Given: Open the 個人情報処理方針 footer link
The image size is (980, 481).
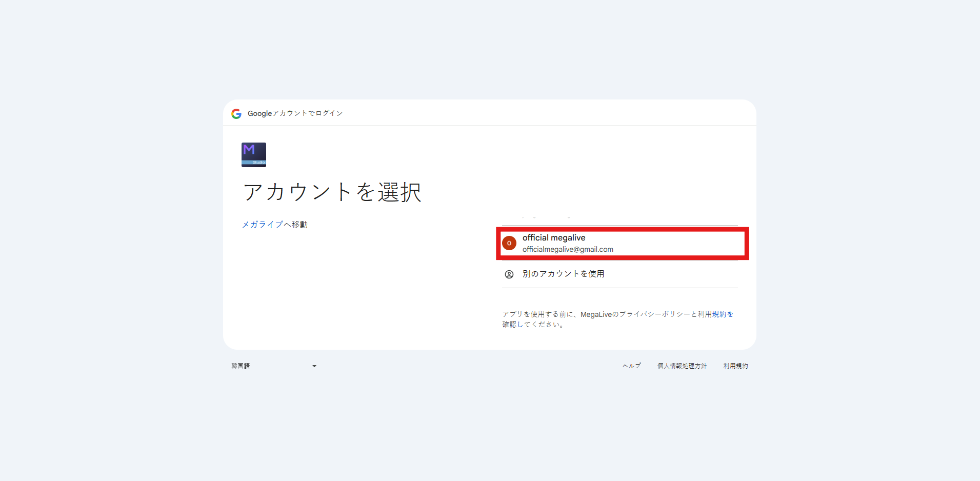Looking at the screenshot, I should (x=682, y=366).
